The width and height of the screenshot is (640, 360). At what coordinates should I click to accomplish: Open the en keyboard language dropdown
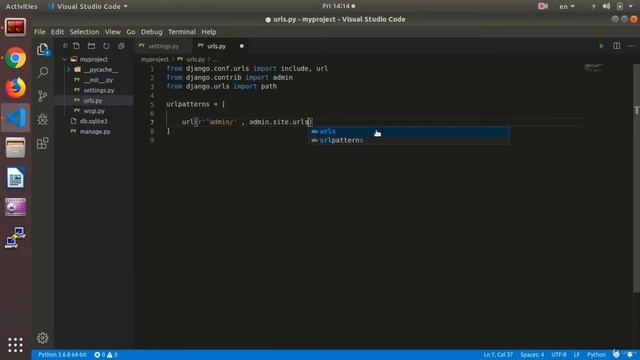pos(567,7)
